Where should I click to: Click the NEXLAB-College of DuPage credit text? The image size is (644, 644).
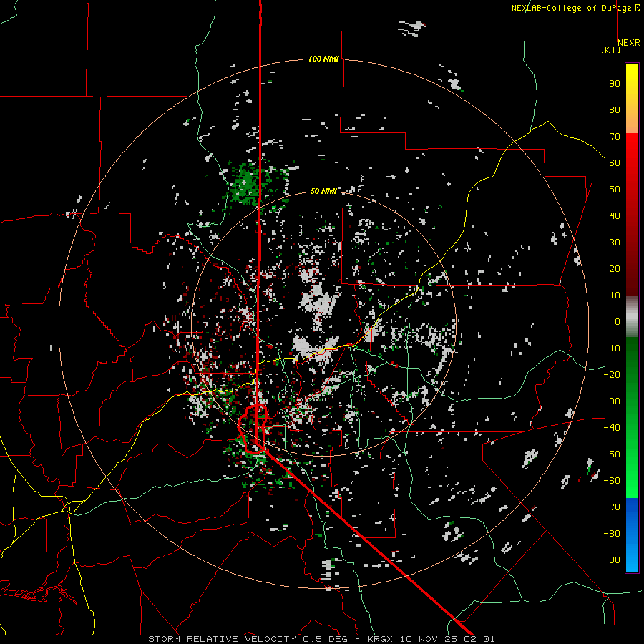pyautogui.click(x=576, y=8)
